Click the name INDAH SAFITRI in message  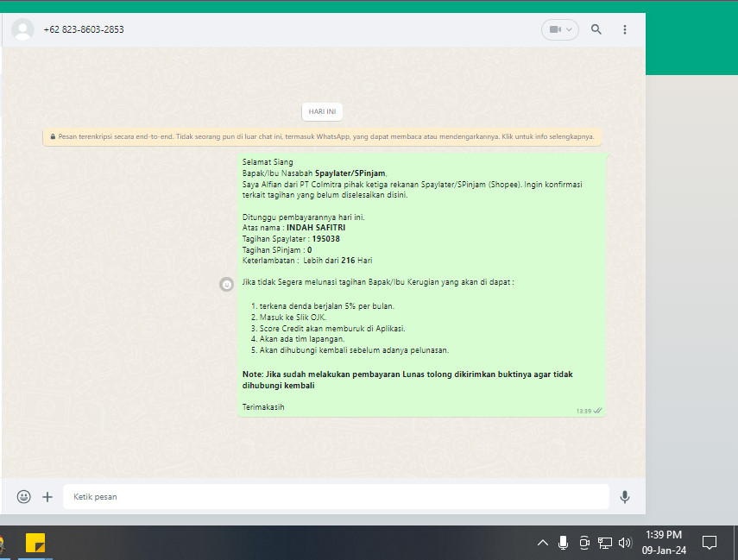[x=316, y=228]
